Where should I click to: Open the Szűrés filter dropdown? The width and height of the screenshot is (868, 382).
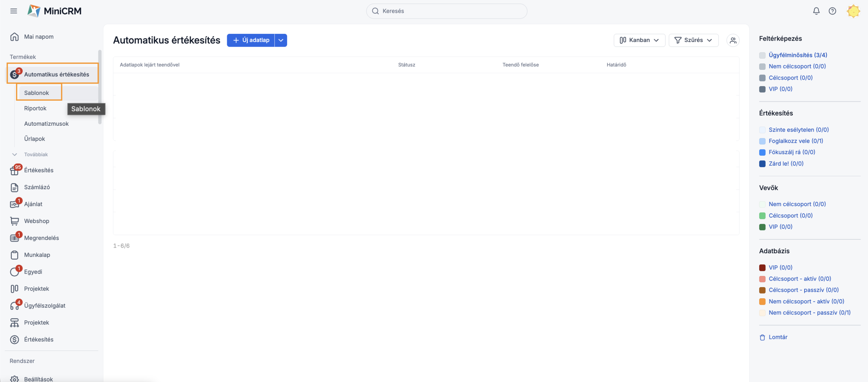tap(693, 40)
